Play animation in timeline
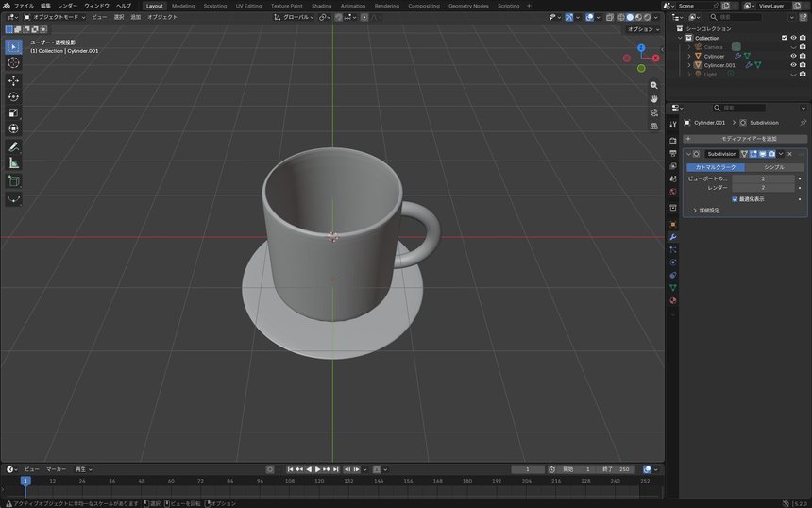Screen dimensions: 812x508 coord(317,469)
